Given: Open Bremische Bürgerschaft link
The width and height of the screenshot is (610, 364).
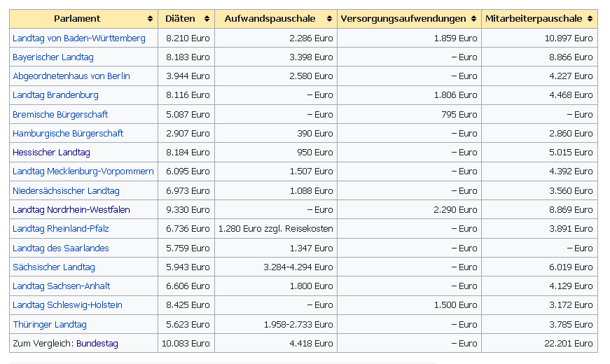Looking at the screenshot, I should 60,114.
